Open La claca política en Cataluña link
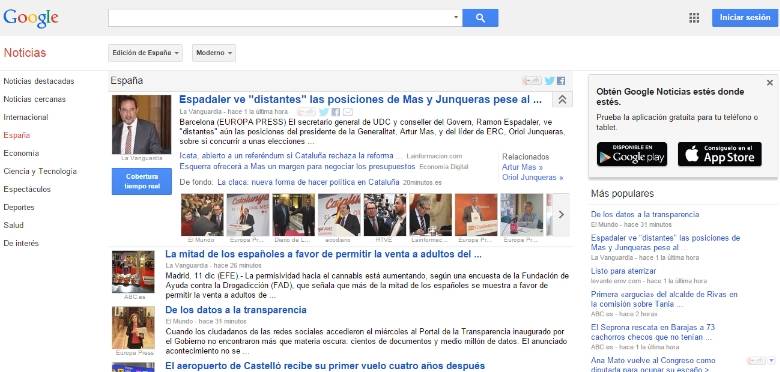This screenshot has height=372, width=780. [x=308, y=182]
